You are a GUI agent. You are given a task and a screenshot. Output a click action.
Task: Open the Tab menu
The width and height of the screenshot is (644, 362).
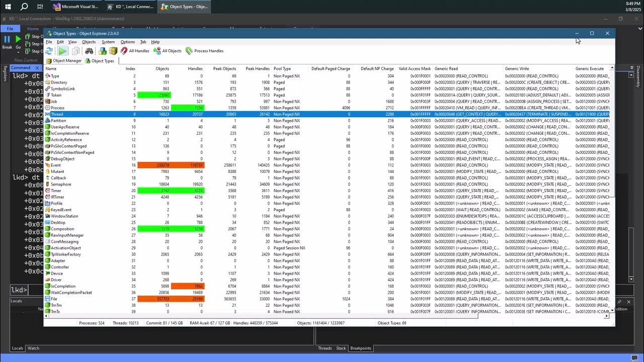[x=143, y=42]
